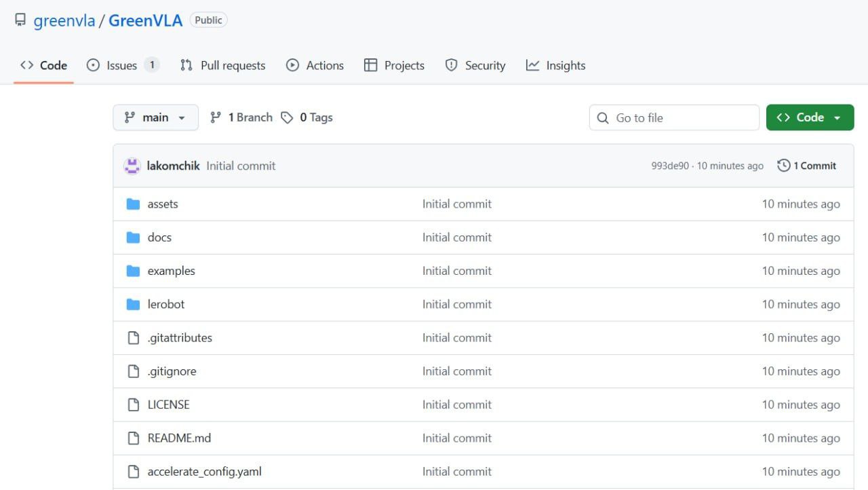Open the greenvla owner link

[64, 20]
